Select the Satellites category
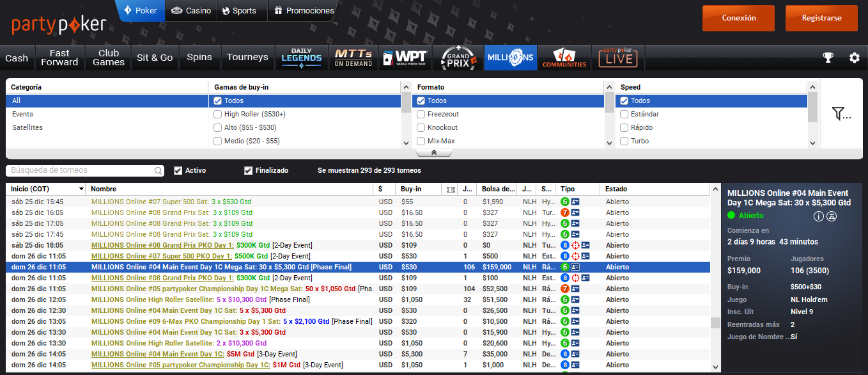 107,127
